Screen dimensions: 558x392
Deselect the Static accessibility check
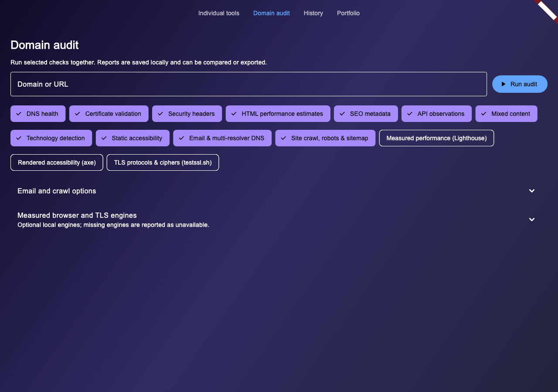pos(133,138)
